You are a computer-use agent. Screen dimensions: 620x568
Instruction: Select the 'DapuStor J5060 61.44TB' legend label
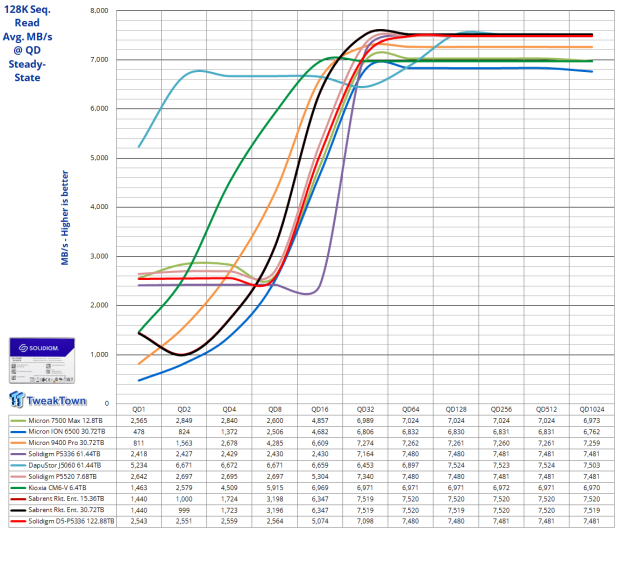[65, 466]
